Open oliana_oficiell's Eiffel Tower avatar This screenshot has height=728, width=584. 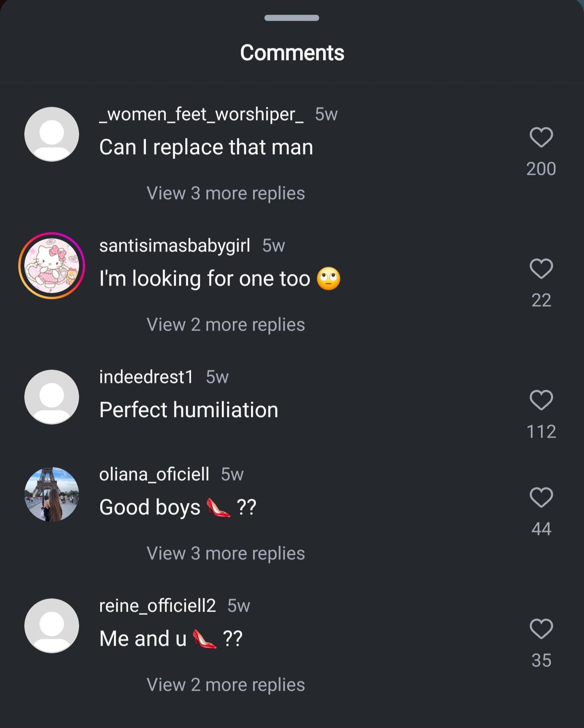52,494
